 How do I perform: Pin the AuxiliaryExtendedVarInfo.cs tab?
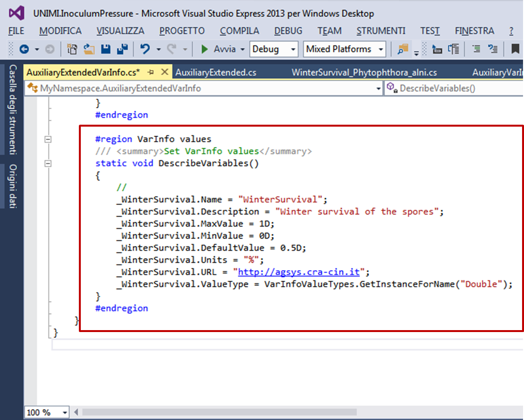click(151, 72)
